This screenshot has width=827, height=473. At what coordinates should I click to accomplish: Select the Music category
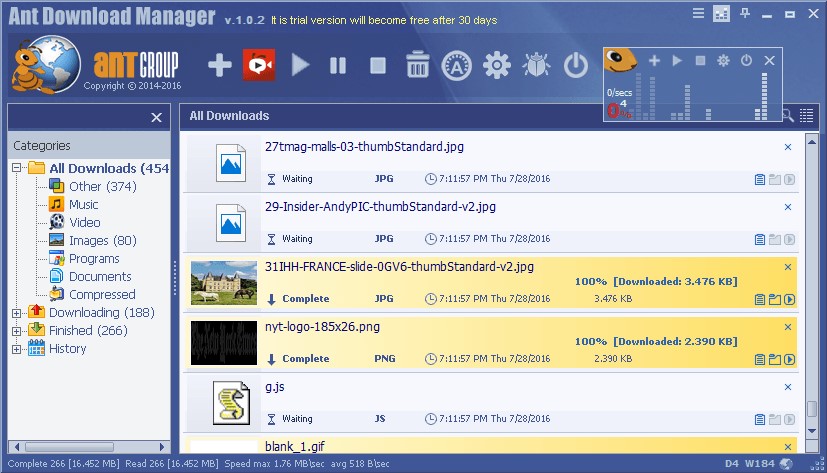(83, 204)
